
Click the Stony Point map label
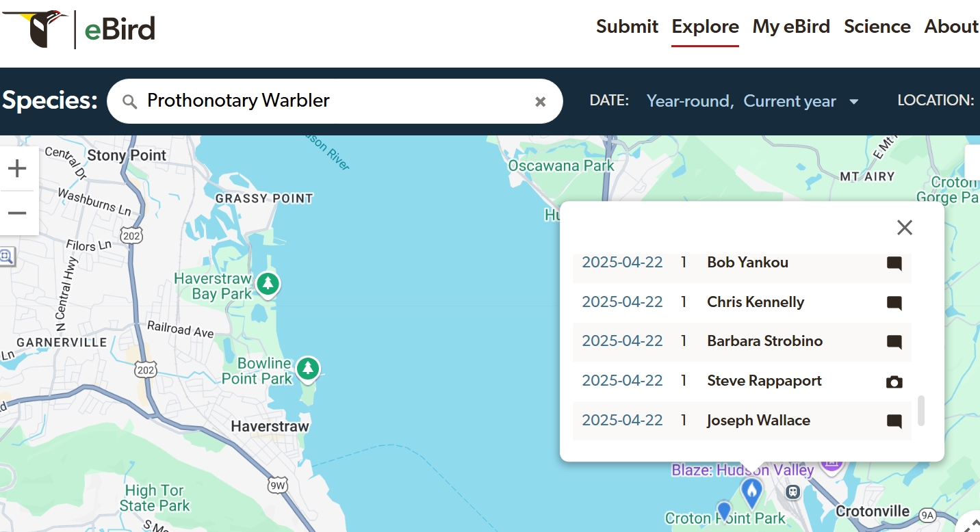(127, 156)
